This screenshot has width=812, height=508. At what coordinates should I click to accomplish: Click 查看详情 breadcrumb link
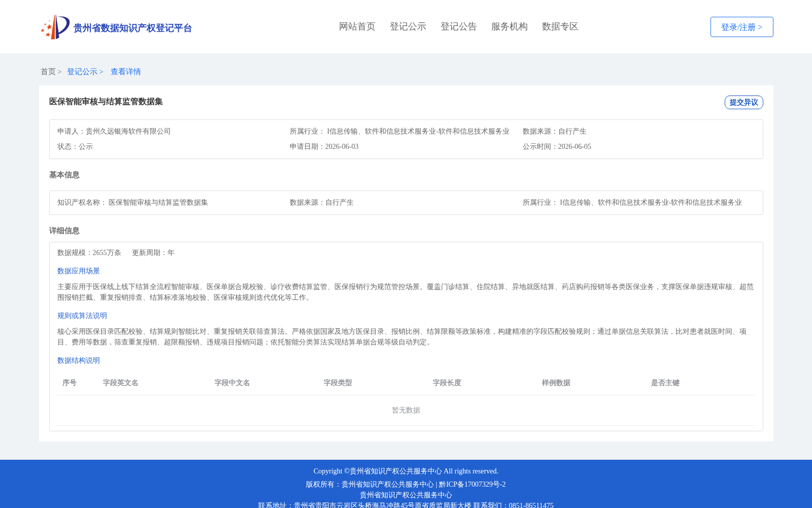126,72
